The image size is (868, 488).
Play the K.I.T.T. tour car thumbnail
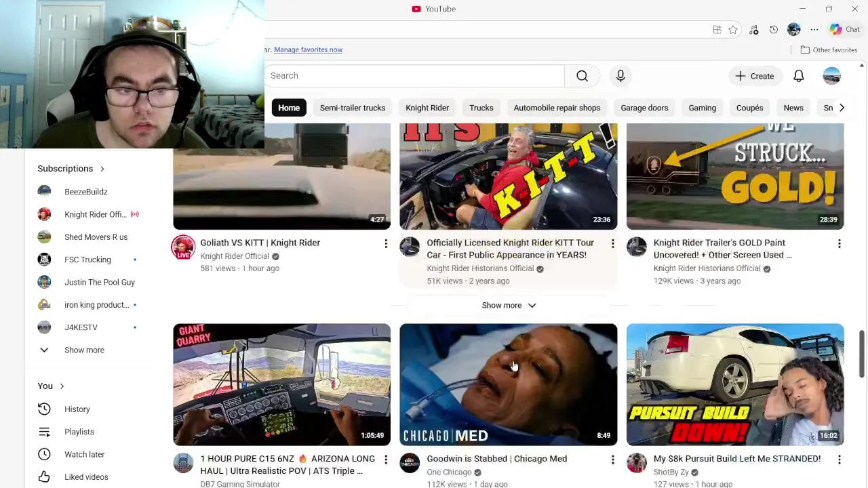[x=509, y=176]
